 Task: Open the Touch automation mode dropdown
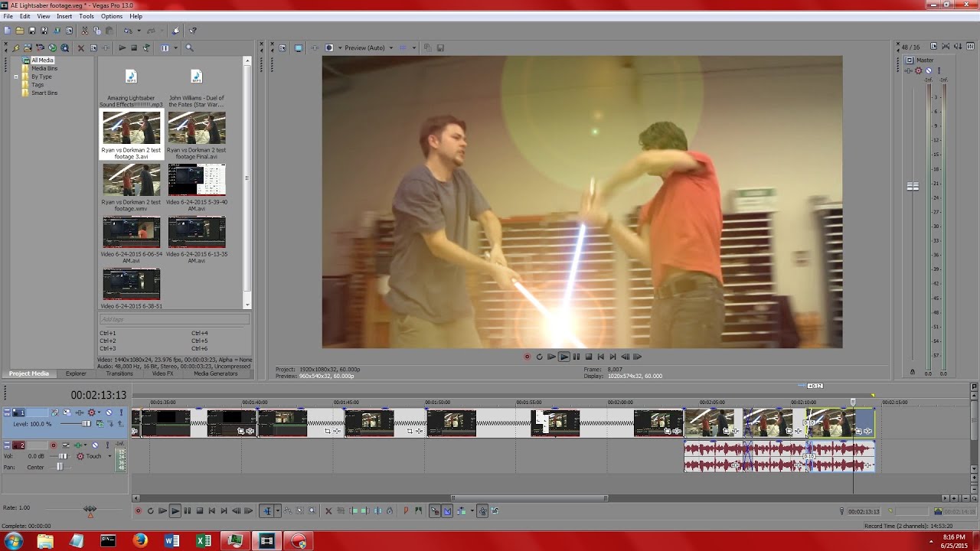coord(109,456)
